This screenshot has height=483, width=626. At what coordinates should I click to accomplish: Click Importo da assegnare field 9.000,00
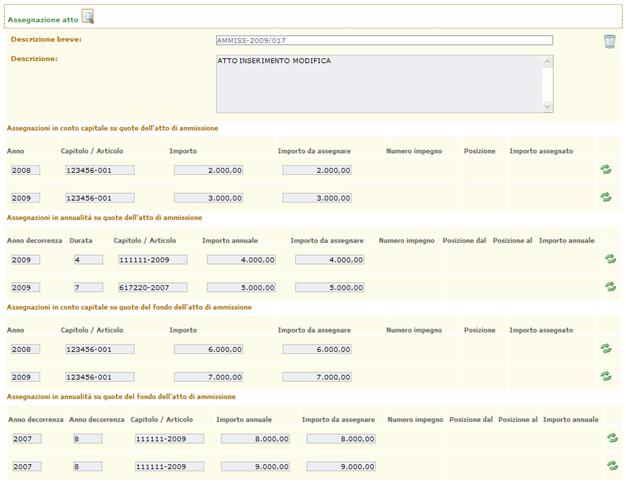341,466
